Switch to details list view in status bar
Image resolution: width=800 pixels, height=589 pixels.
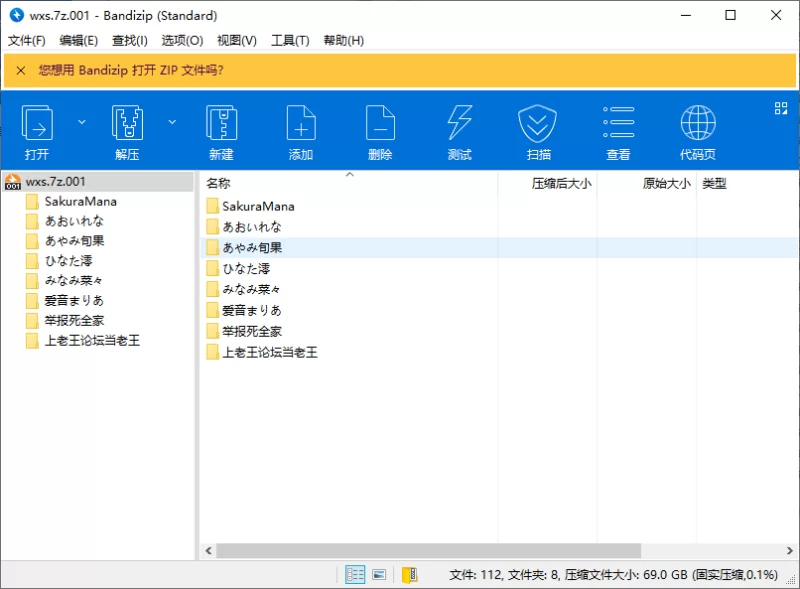pos(355,575)
